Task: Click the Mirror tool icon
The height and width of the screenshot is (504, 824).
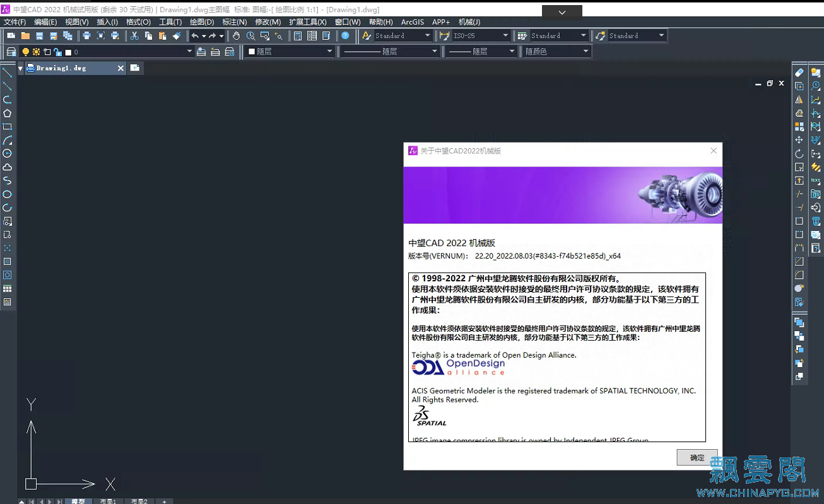Action: click(799, 100)
